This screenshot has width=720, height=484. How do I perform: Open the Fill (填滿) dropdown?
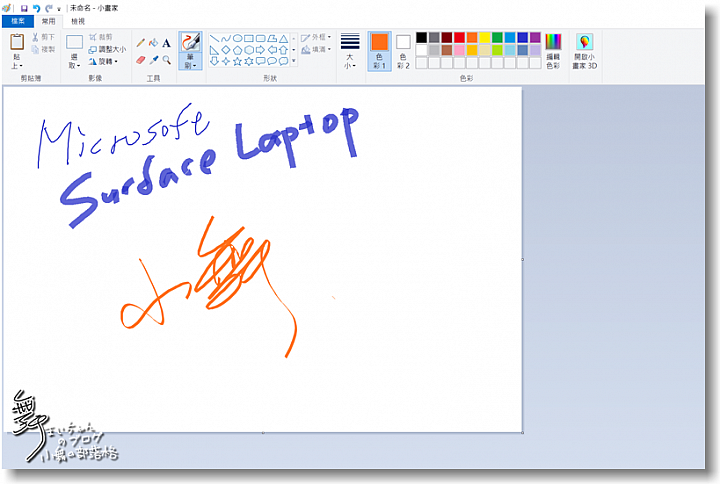point(316,49)
